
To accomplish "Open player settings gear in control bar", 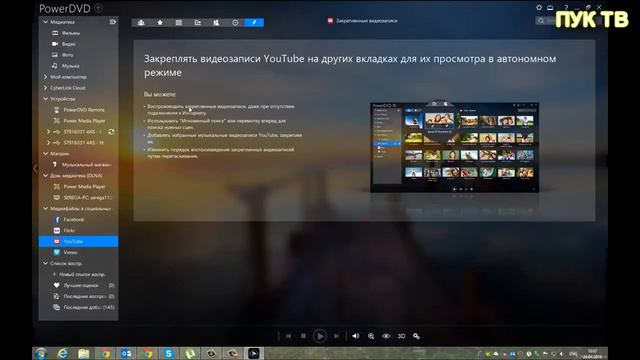I will [416, 336].
